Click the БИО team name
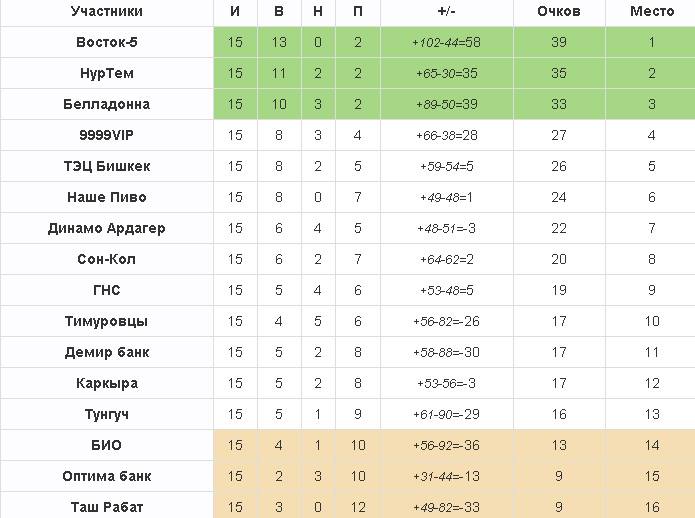Viewport: 695px width, 518px height. [x=106, y=445]
